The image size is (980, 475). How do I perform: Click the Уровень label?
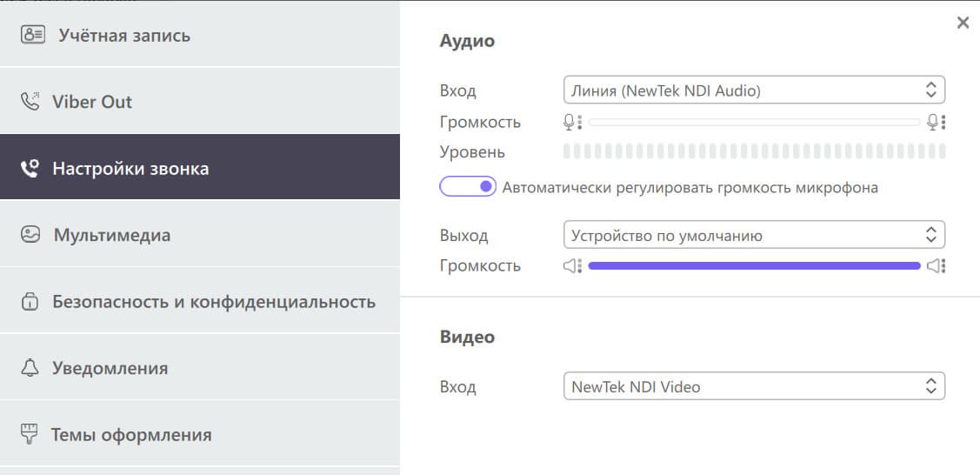[472, 152]
